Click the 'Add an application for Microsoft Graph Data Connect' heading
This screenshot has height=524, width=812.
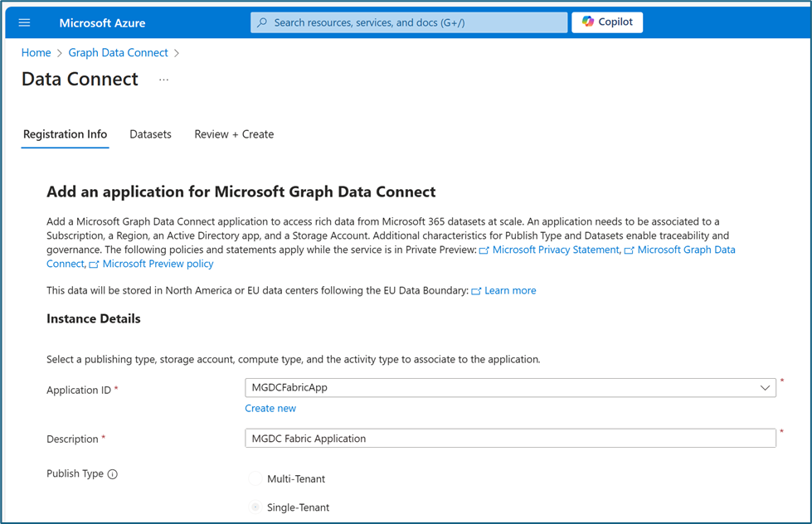point(241,192)
